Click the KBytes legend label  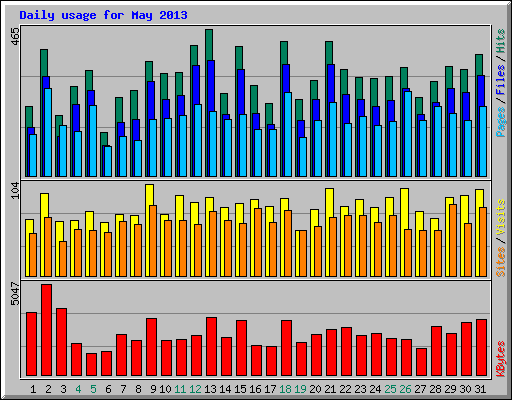[500, 359]
